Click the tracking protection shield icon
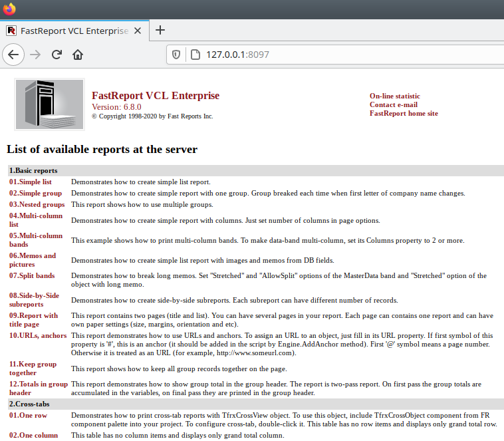This screenshot has width=504, height=441. point(176,55)
